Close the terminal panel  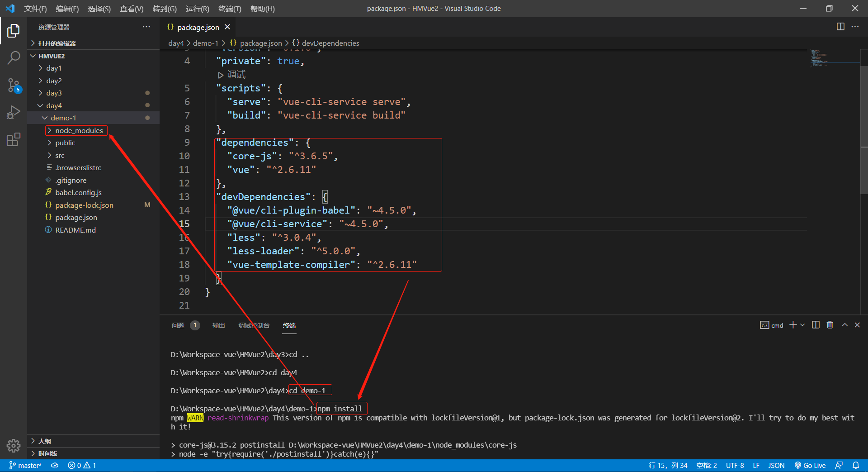[x=857, y=325]
